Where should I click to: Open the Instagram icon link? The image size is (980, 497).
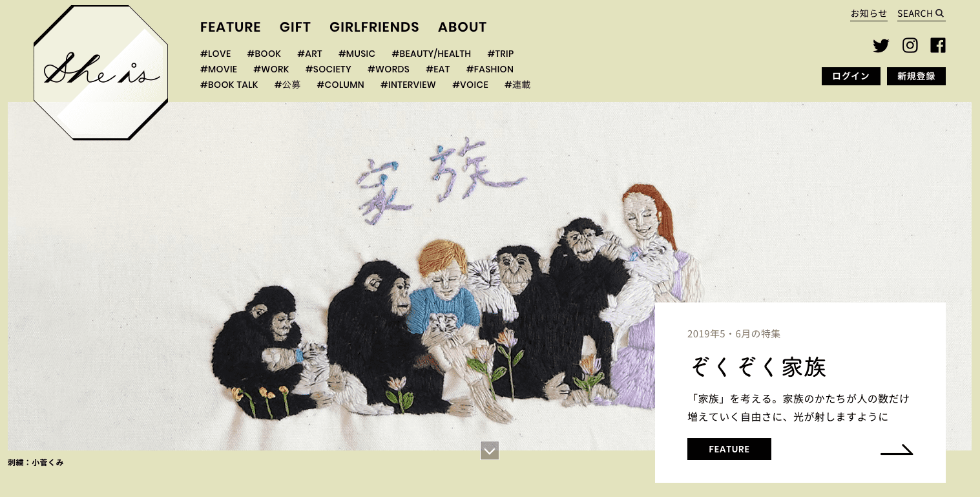click(x=910, y=45)
